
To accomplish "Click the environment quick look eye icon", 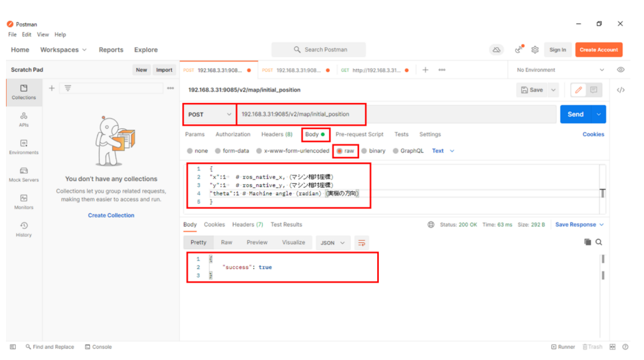I will tap(621, 70).
